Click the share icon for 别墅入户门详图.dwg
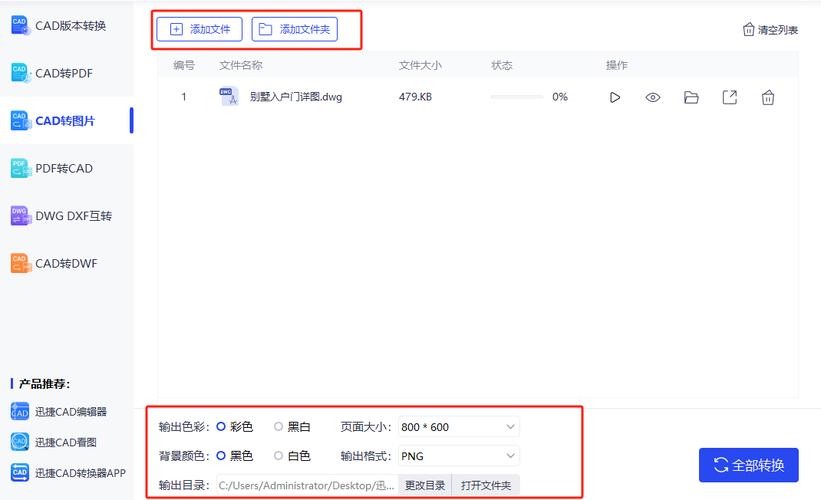This screenshot has height=500, width=821. click(729, 97)
